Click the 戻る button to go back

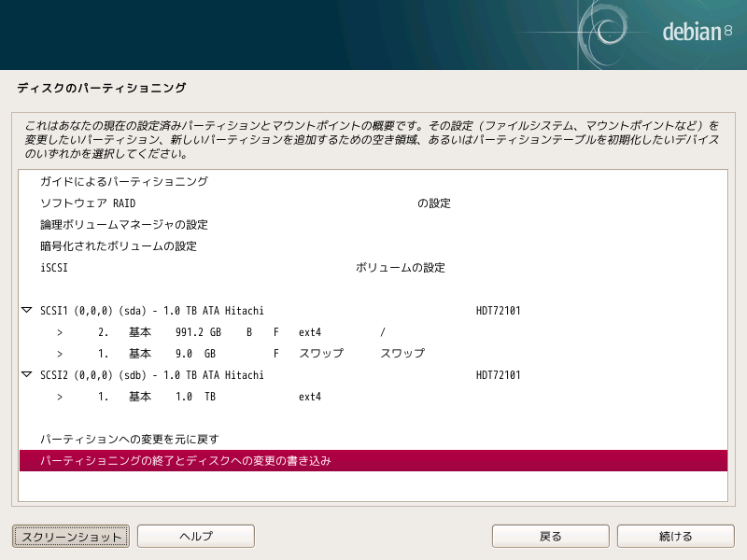click(550, 536)
